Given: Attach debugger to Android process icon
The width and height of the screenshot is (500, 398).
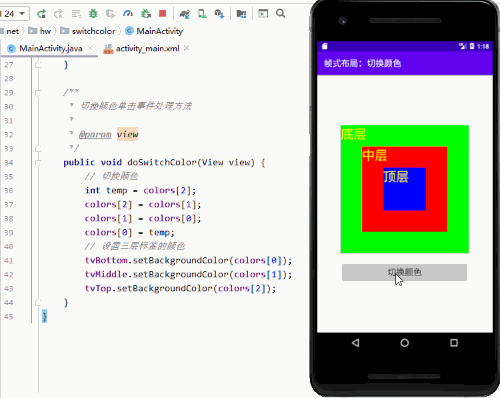Looking at the screenshot, I should (145, 14).
